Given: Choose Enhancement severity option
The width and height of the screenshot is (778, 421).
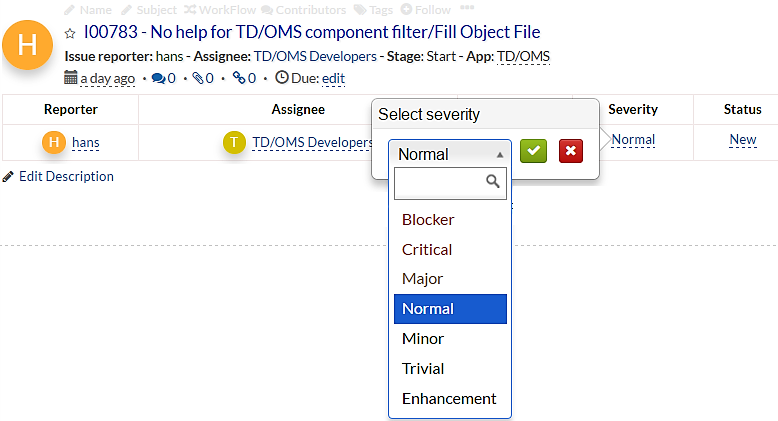Looking at the screenshot, I should coord(449,398).
